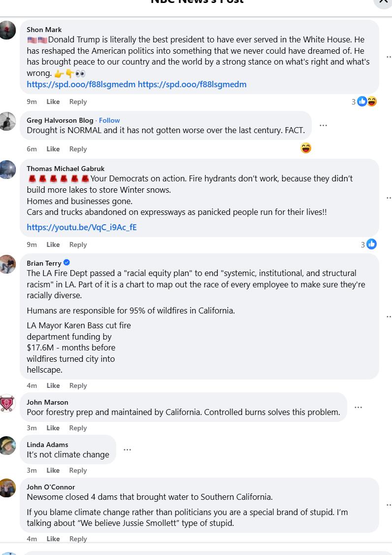Click Shon Mark's profile avatar
Image resolution: width=392 pixels, height=555 pixels.
7,30
